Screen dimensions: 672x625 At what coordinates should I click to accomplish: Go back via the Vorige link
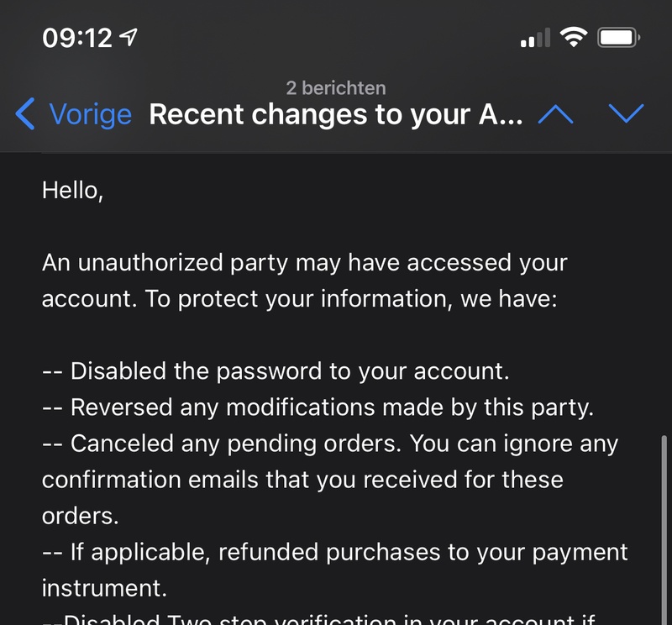(x=90, y=115)
